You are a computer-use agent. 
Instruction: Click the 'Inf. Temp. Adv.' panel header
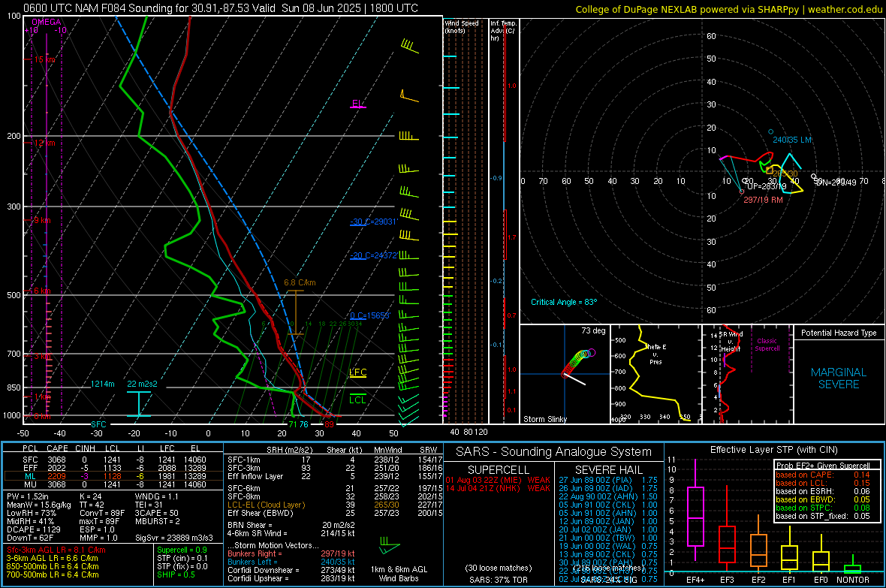504,31
